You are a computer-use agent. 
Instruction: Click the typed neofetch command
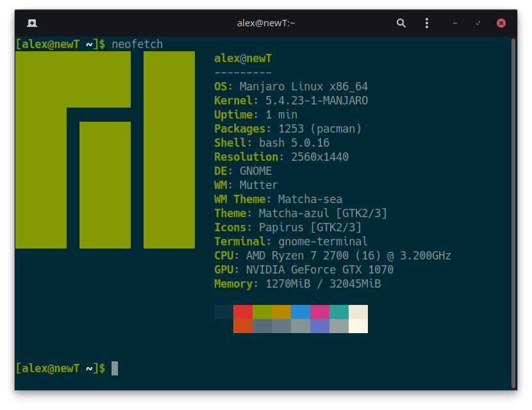click(x=137, y=44)
